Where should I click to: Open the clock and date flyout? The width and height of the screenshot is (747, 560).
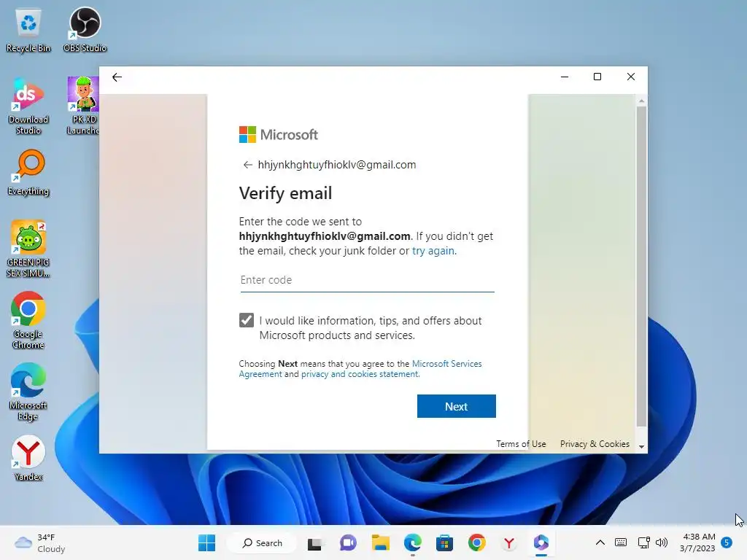[698, 542]
